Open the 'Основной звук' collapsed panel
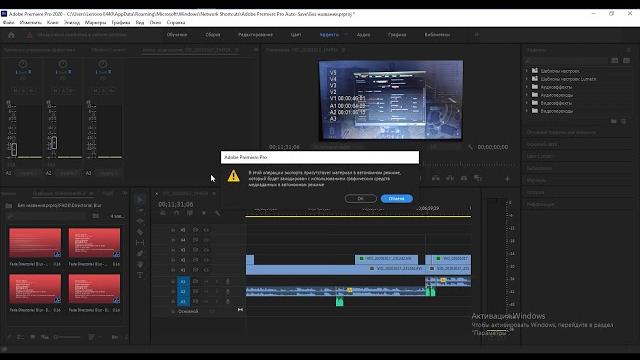 (x=542, y=144)
